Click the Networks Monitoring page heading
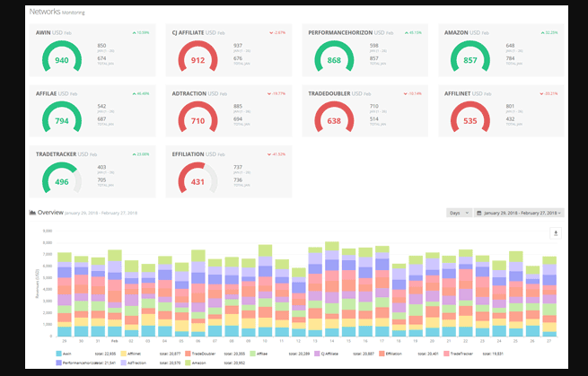This screenshot has width=588, height=376. pyautogui.click(x=57, y=12)
